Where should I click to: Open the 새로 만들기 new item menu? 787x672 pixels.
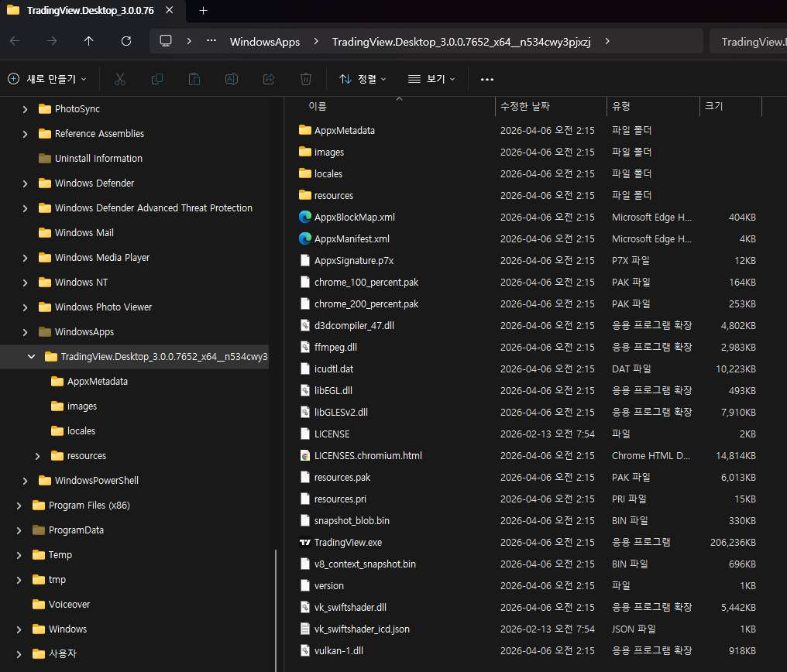[x=46, y=79]
